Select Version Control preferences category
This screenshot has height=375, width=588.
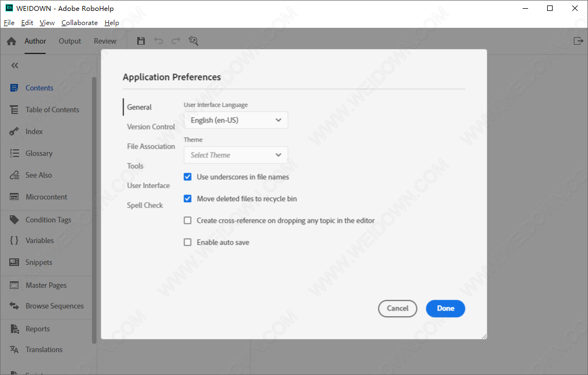point(151,126)
